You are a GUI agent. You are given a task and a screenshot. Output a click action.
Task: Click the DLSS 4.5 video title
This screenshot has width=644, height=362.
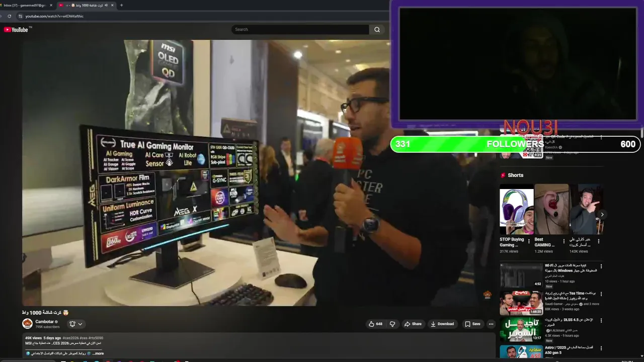pos(569,322)
